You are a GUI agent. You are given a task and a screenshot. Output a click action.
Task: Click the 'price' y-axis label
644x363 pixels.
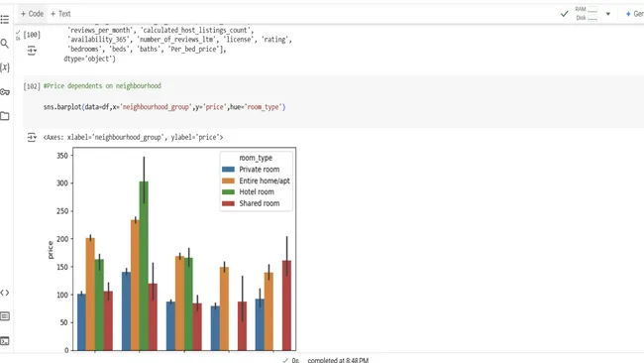pyautogui.click(x=51, y=250)
